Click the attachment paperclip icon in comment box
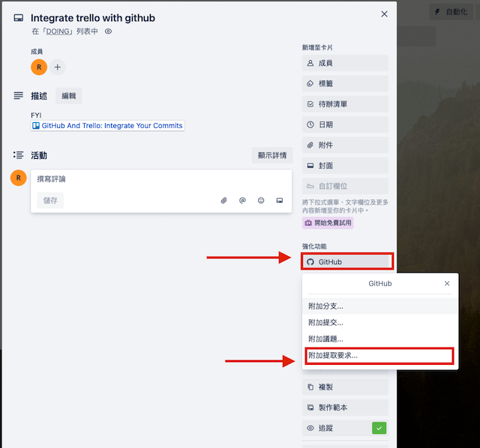Screen dimensions: 480x448 [223, 201]
